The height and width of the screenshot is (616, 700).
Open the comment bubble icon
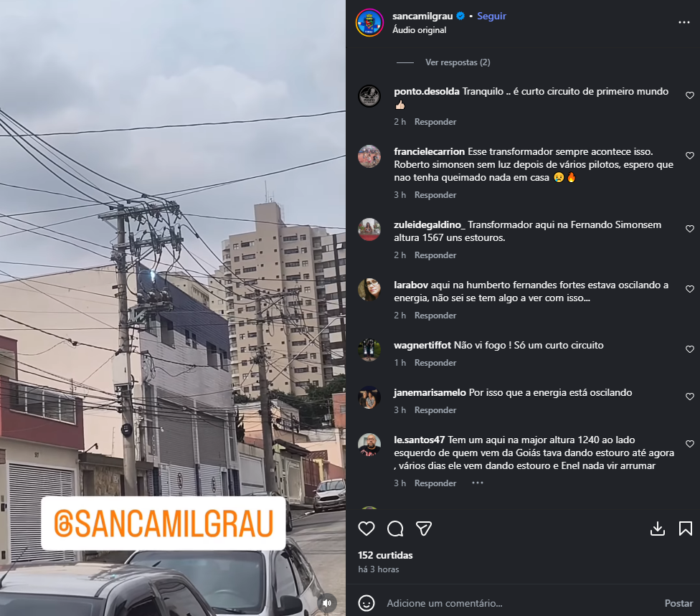(x=395, y=529)
